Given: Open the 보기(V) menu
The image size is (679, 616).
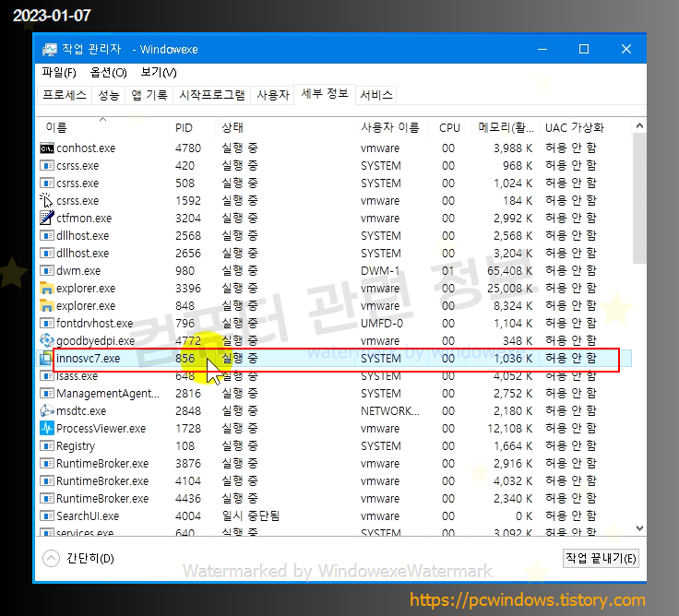Looking at the screenshot, I should 159,72.
